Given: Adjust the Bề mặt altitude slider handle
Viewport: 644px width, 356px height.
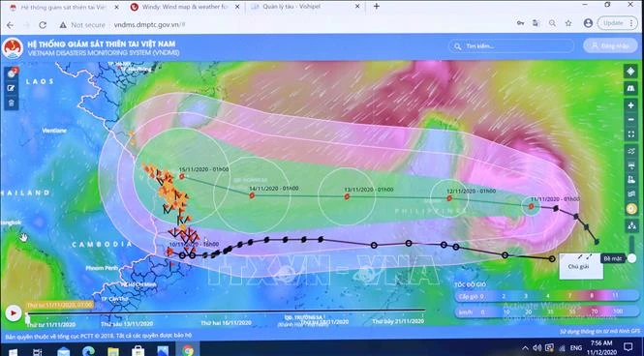Looking at the screenshot, I should 631,258.
